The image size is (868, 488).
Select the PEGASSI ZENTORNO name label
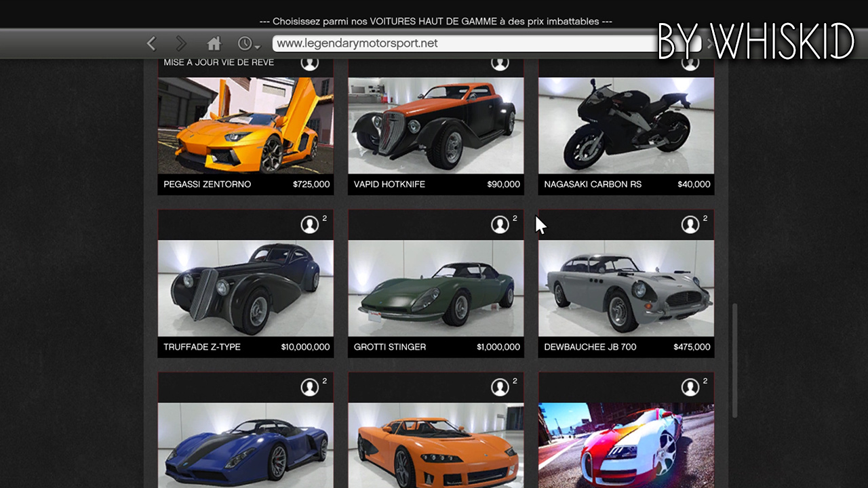point(207,184)
